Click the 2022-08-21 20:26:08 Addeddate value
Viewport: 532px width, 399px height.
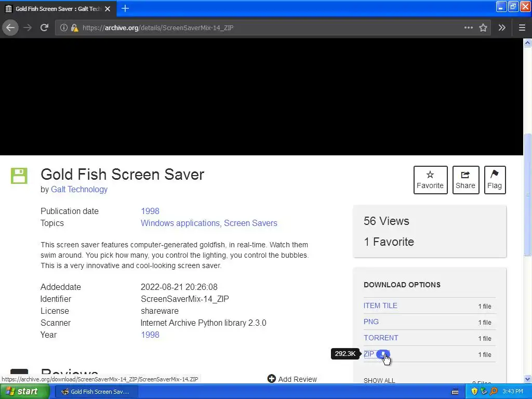coord(179,287)
